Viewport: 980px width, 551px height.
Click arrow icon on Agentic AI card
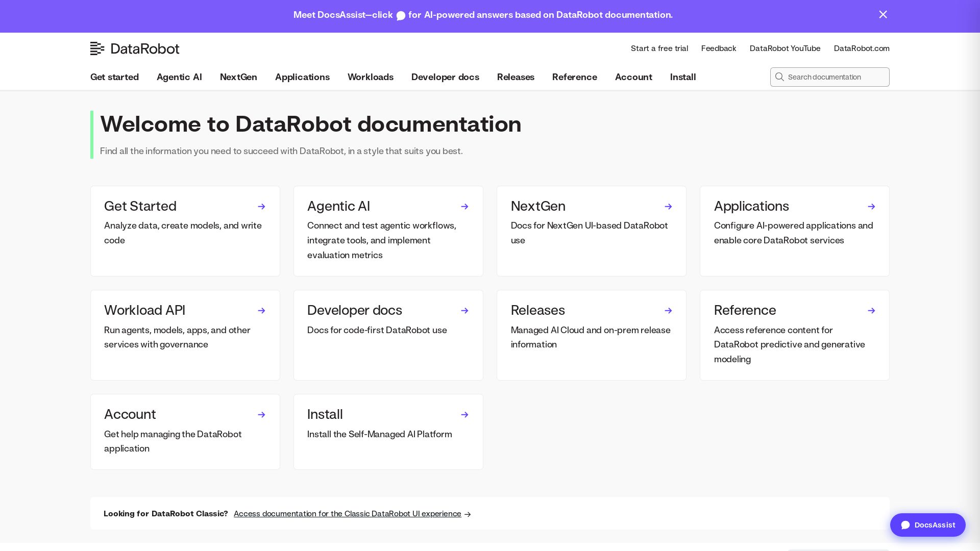pyautogui.click(x=464, y=207)
